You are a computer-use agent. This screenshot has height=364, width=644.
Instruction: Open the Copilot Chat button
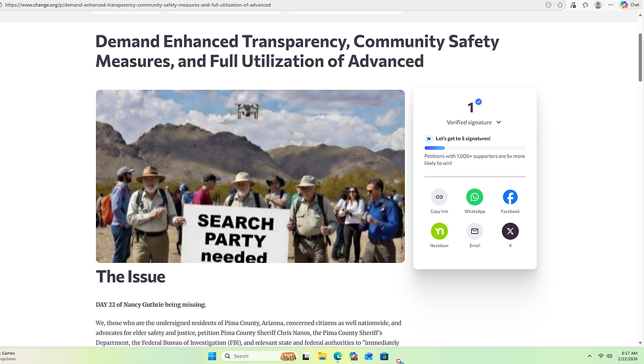(630, 5)
